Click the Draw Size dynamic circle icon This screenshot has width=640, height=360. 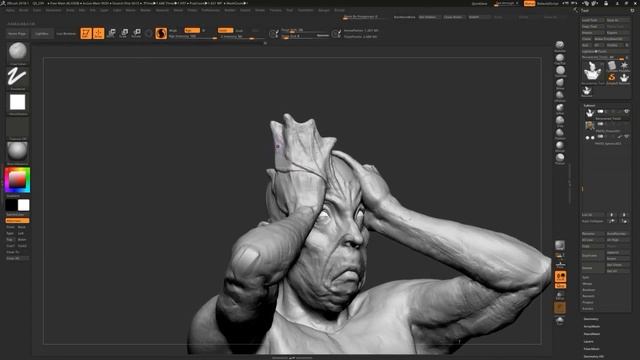[273, 33]
